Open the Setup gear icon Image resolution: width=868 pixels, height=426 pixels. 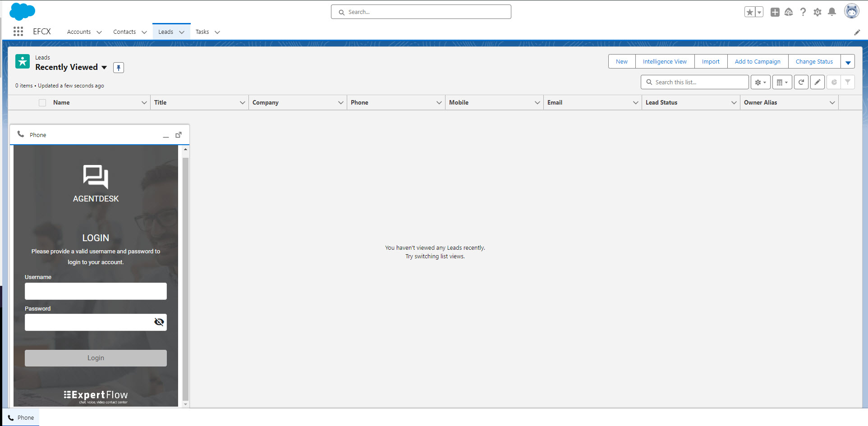(x=817, y=12)
